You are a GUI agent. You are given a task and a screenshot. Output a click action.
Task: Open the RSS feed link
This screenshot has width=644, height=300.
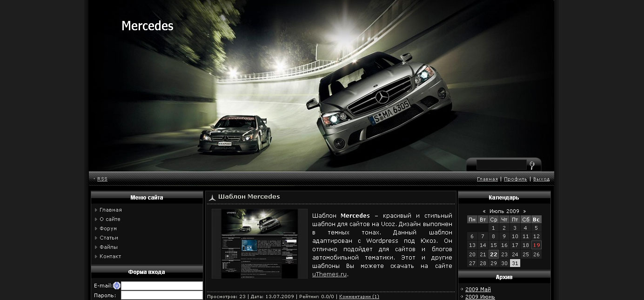click(102, 179)
